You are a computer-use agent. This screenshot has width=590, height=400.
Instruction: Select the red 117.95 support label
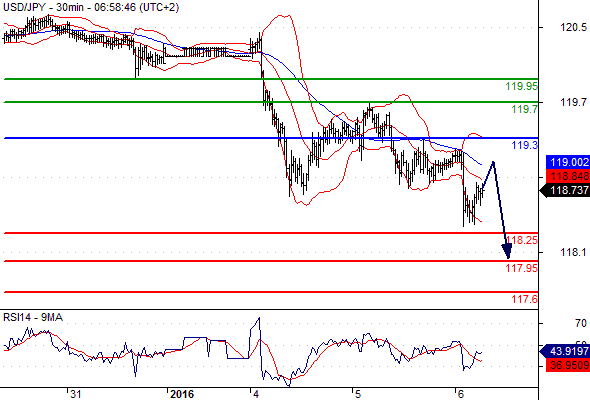tap(522, 268)
